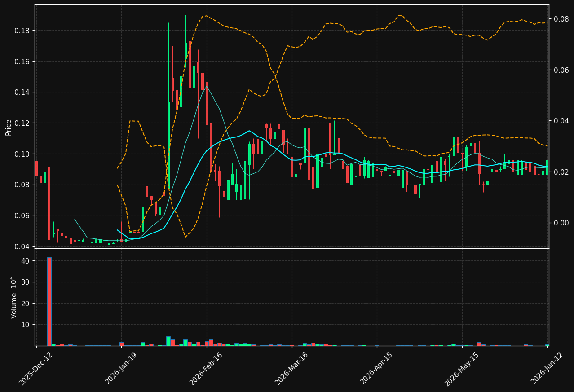The height and width of the screenshot is (392, 574).
Task: Click the Volume 10⁶ axis title
Action: [x=13, y=297]
